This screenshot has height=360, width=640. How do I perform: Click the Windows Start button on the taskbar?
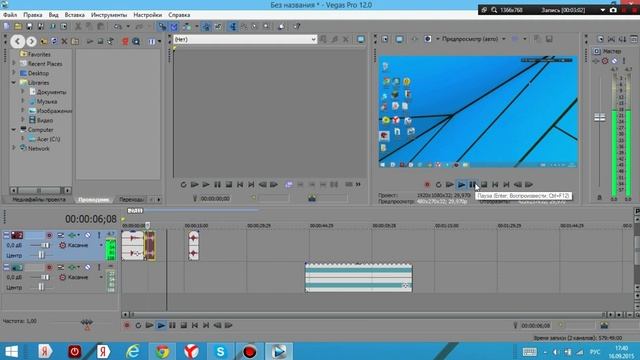11,351
